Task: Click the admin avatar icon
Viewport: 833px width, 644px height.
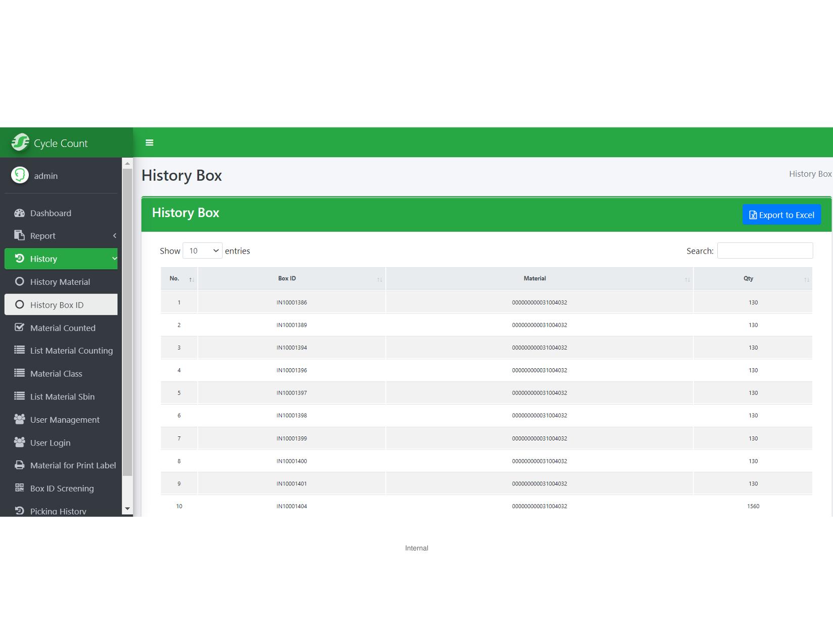Action: point(20,175)
